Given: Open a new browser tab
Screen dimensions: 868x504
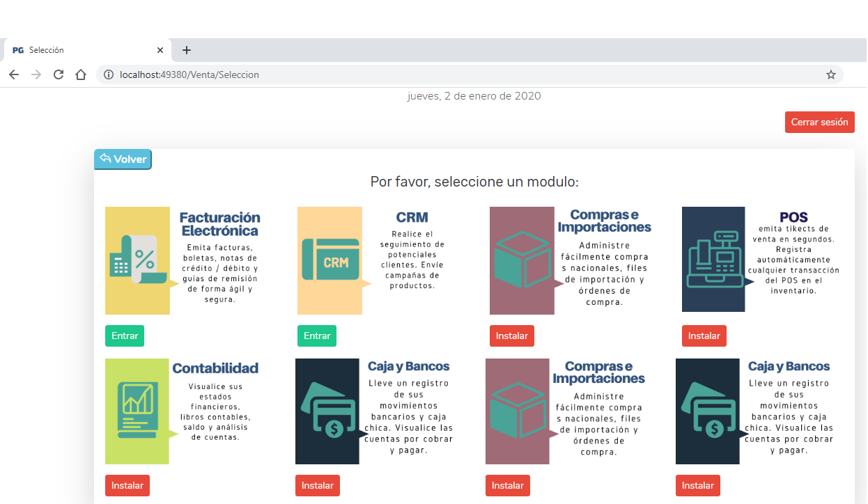Looking at the screenshot, I should 187,50.
